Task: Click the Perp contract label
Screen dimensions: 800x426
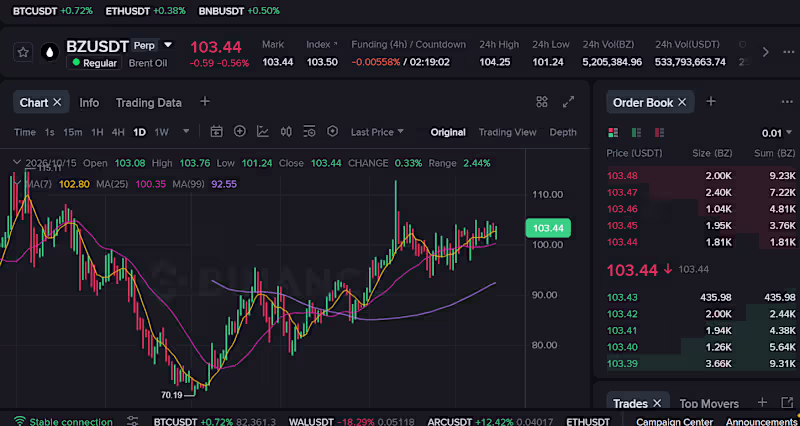Action: tap(144, 45)
